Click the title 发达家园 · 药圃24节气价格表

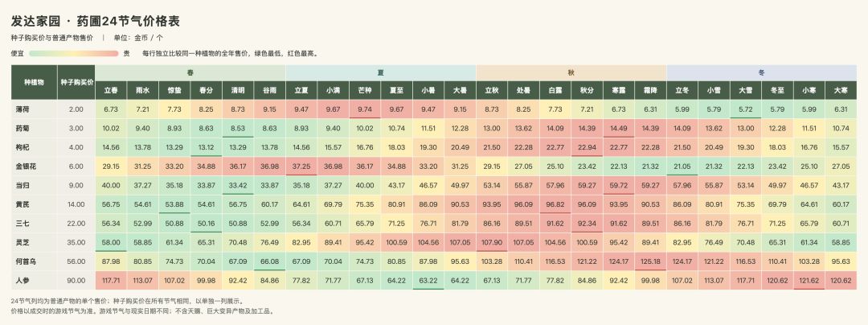pyautogui.click(x=95, y=22)
